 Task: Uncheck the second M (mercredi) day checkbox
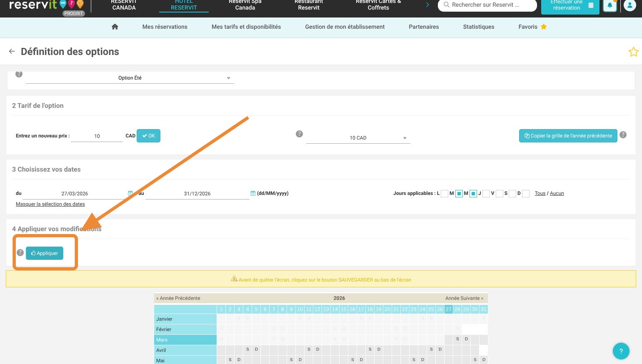click(473, 193)
